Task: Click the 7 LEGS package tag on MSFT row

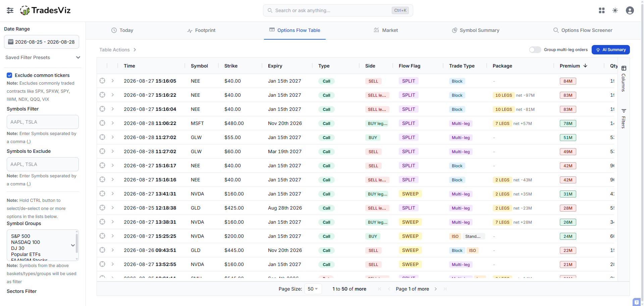Action: tap(502, 123)
